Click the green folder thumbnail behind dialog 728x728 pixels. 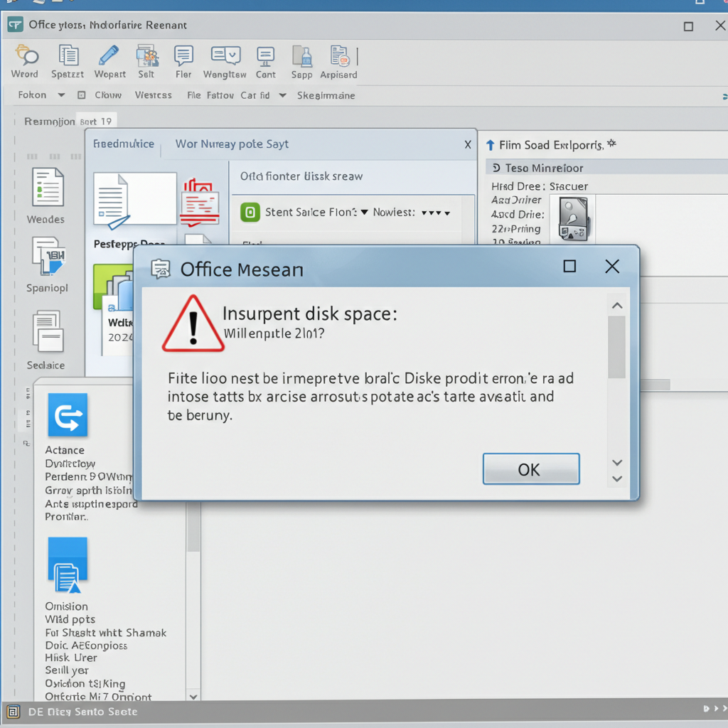[113, 287]
